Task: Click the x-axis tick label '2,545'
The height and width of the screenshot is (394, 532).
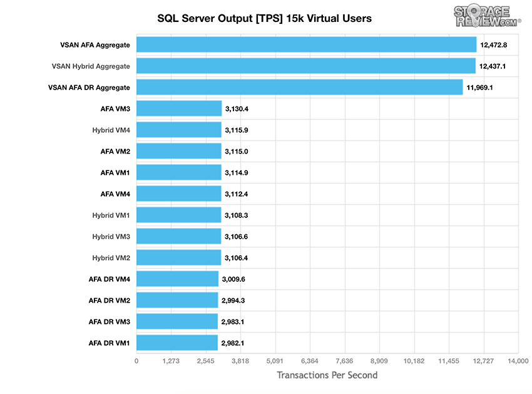Action: pyautogui.click(x=206, y=361)
